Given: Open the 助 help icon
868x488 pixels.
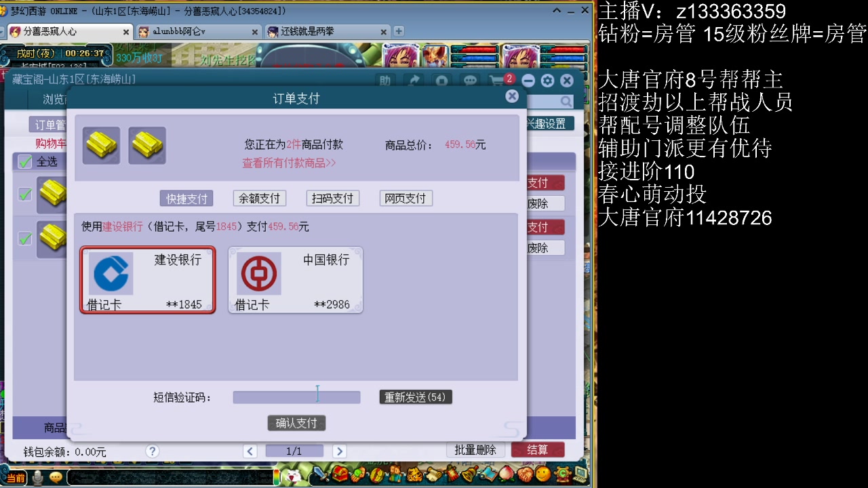Looking at the screenshot, I should pos(385,80).
